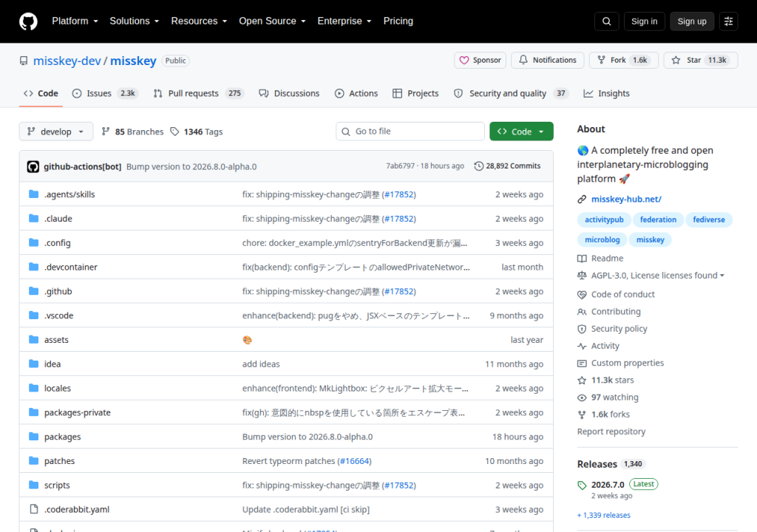Open github-actions[bot] avatar

coord(33,166)
